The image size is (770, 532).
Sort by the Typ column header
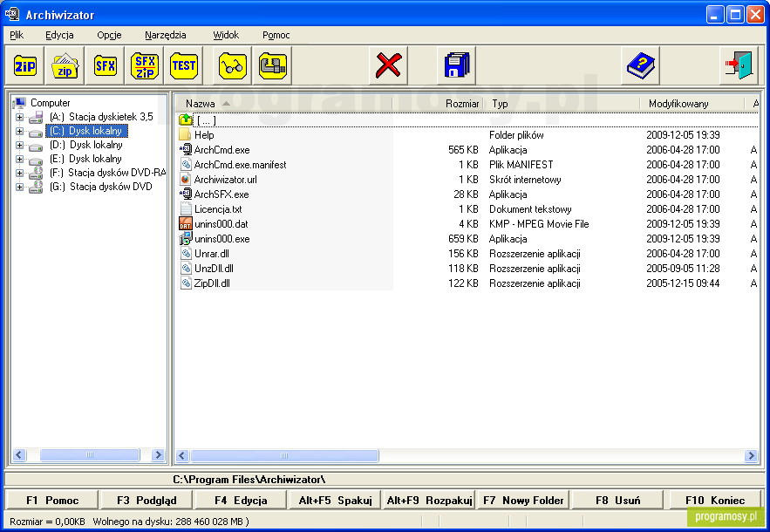pos(562,104)
